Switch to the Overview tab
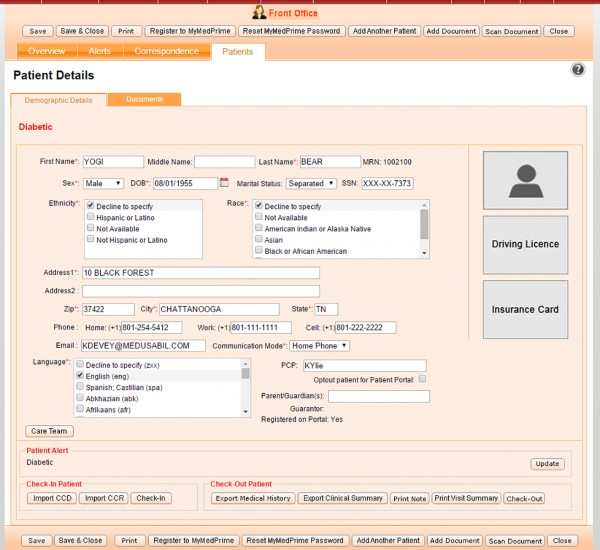This screenshot has height=550, width=600. click(47, 51)
